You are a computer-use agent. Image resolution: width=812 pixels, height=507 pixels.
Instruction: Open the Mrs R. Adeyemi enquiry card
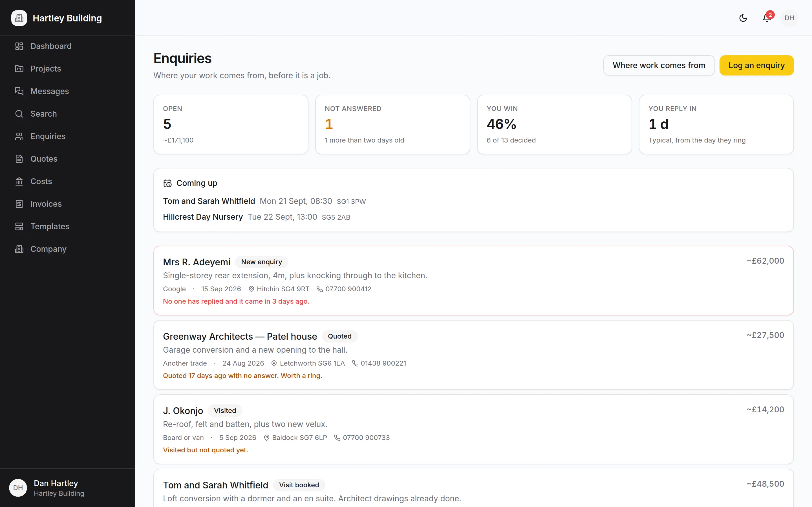coord(473,281)
